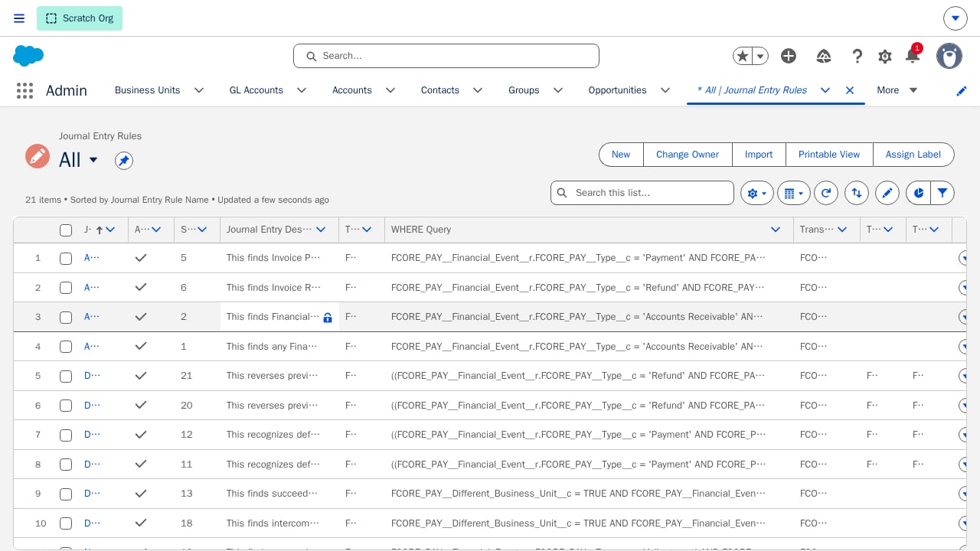Click the Salesforce cloud logo
Viewport: 980px width, 551px height.
[x=28, y=56]
